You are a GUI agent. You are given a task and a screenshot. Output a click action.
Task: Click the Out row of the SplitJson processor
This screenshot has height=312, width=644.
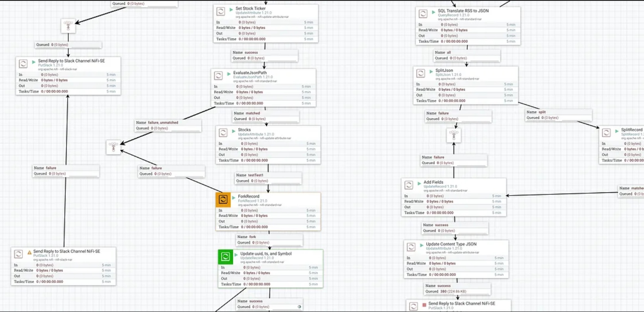466,95
